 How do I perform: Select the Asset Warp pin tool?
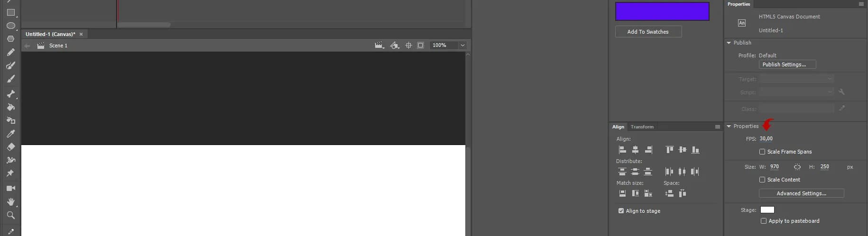[x=10, y=173]
